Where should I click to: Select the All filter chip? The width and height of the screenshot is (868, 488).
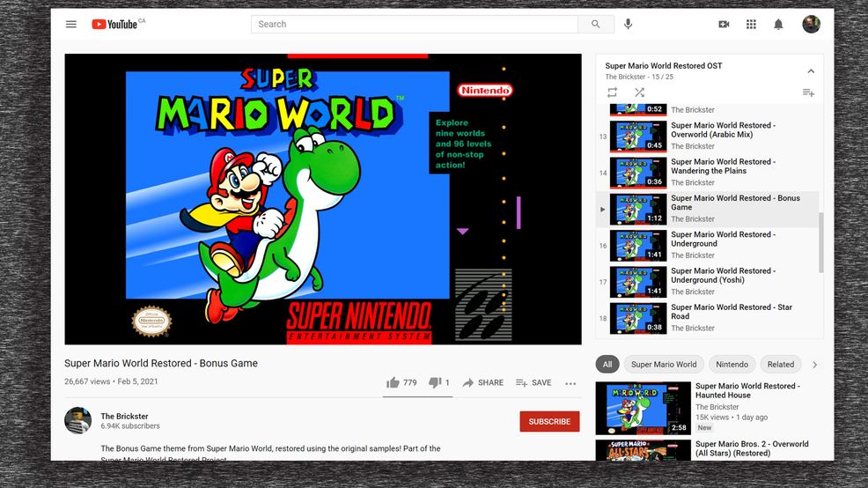pos(607,365)
